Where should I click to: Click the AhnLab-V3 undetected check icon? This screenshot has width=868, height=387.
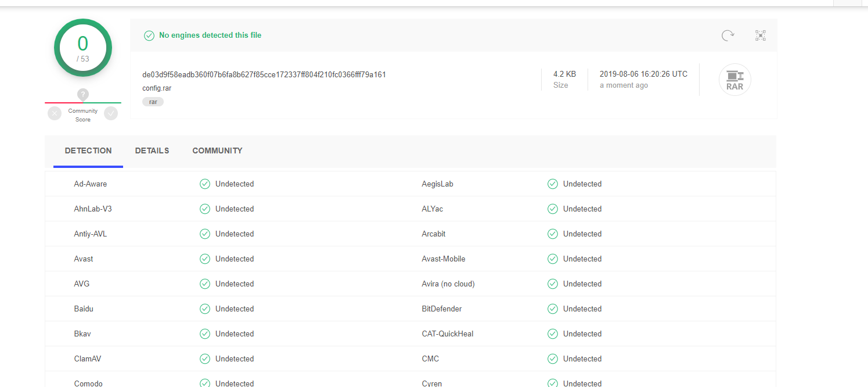pos(205,209)
